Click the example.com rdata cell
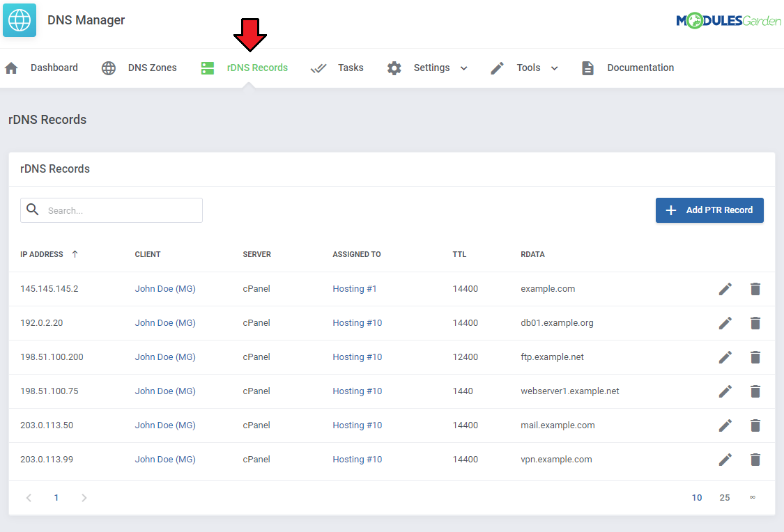 coord(548,289)
